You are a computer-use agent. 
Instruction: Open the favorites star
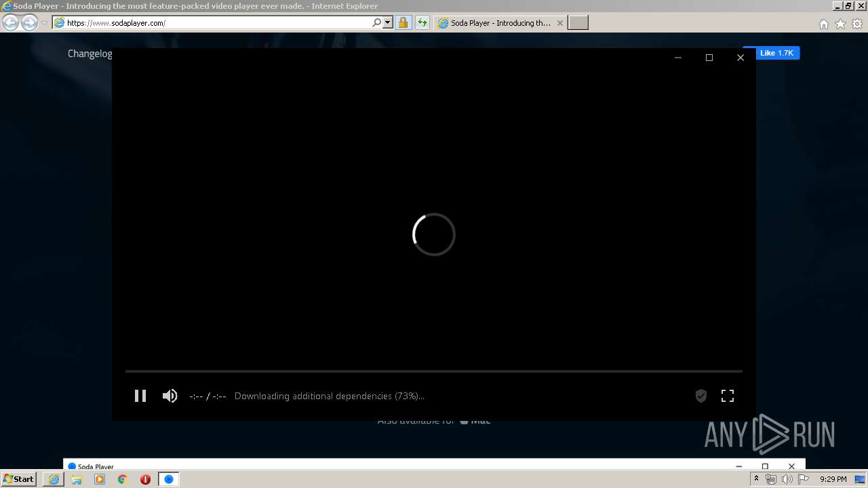tap(841, 24)
